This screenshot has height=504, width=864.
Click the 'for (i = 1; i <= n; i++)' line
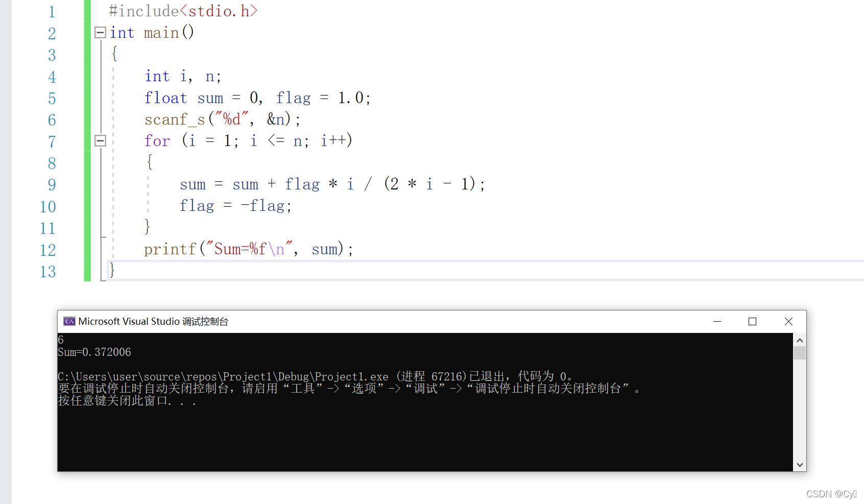tap(248, 141)
